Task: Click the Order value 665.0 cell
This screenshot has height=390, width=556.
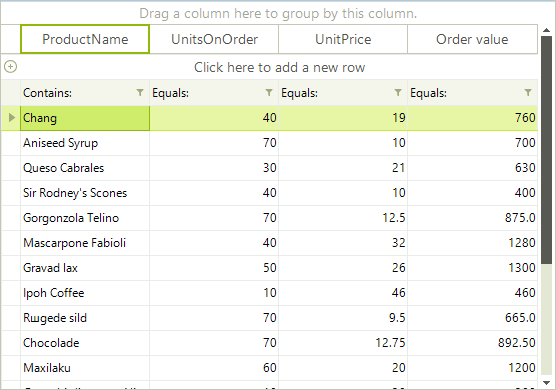Action: 473,318
